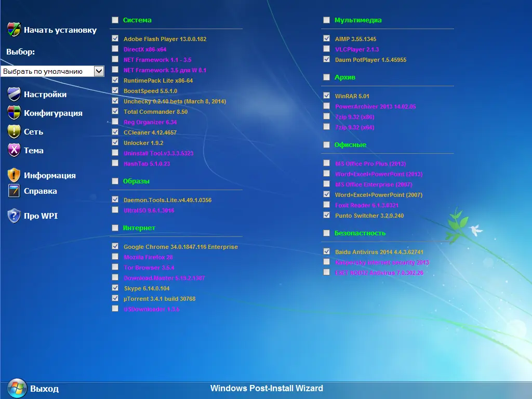Uncheck Daum PotPlayer 1.5.45955 checkbox
This screenshot has width=532, height=399.
[326, 59]
